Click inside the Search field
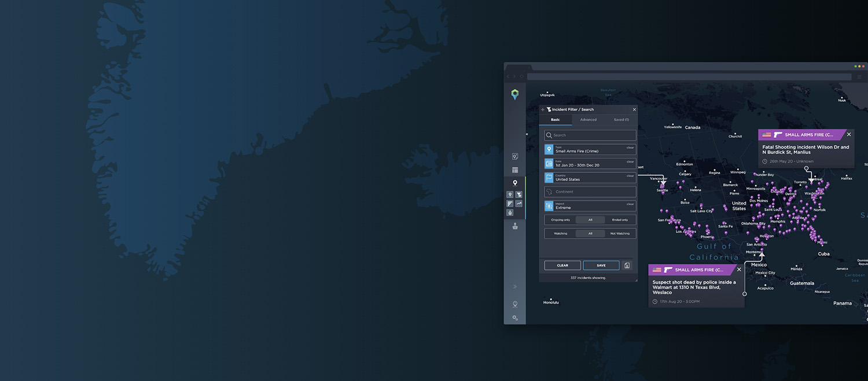 [589, 135]
